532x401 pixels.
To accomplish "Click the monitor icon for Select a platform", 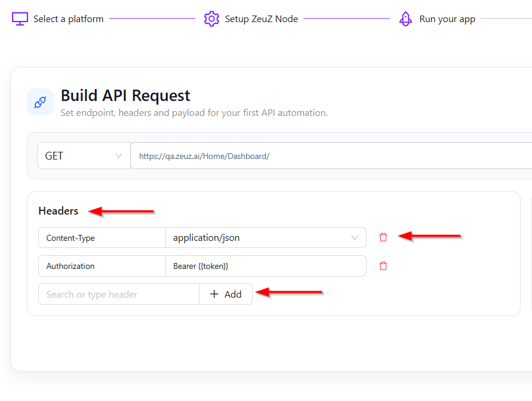I will coord(20,19).
